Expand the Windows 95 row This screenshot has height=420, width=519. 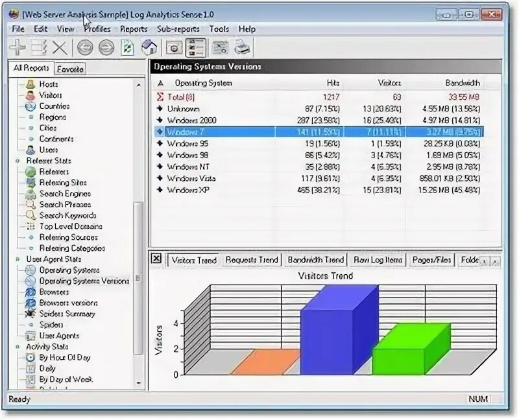tap(160, 143)
